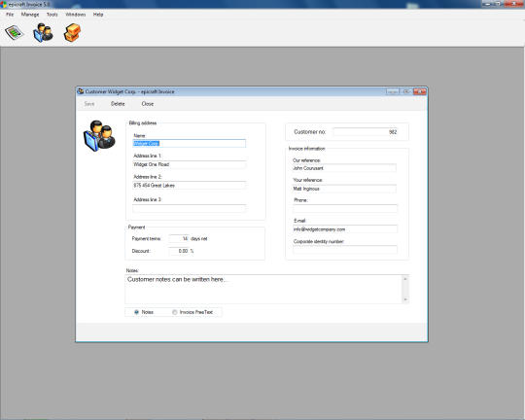Click the large customers picture in dialog
This screenshot has height=420, width=525.
[99, 136]
